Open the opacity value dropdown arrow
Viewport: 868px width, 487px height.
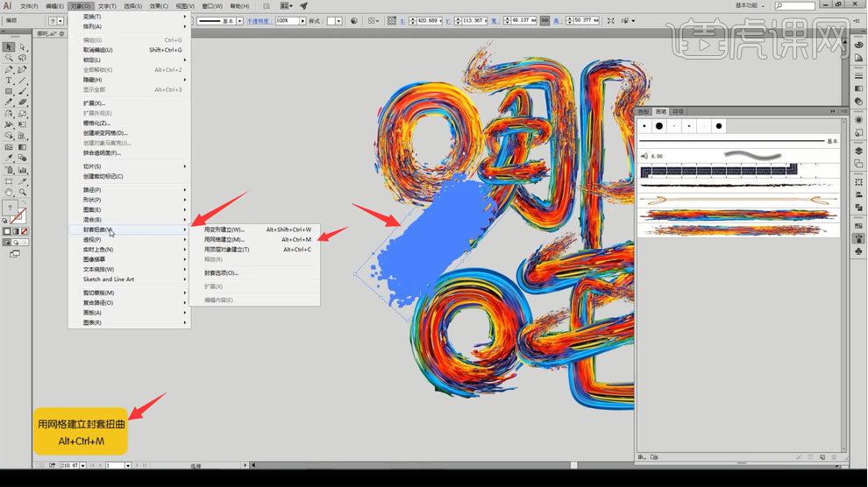[303, 20]
